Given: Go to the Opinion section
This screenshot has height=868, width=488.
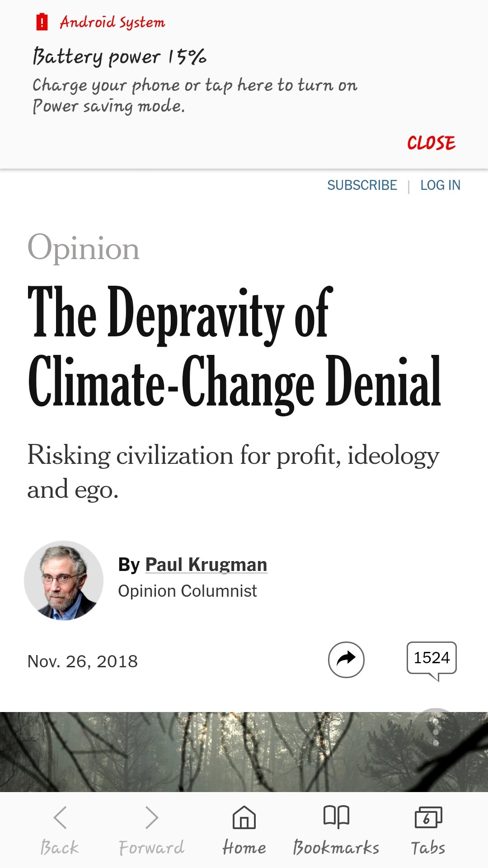Looking at the screenshot, I should (x=84, y=248).
